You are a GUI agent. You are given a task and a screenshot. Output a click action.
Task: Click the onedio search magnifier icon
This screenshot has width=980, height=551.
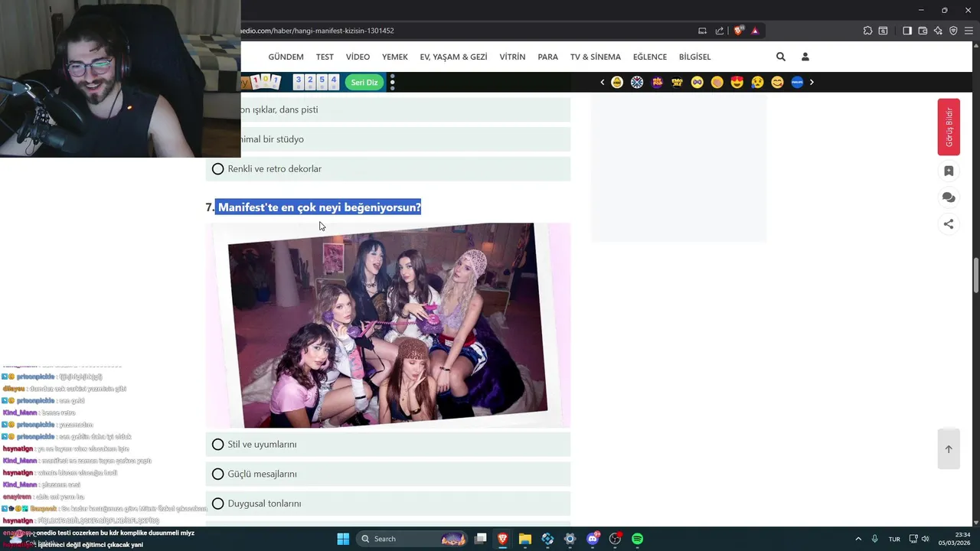coord(780,57)
